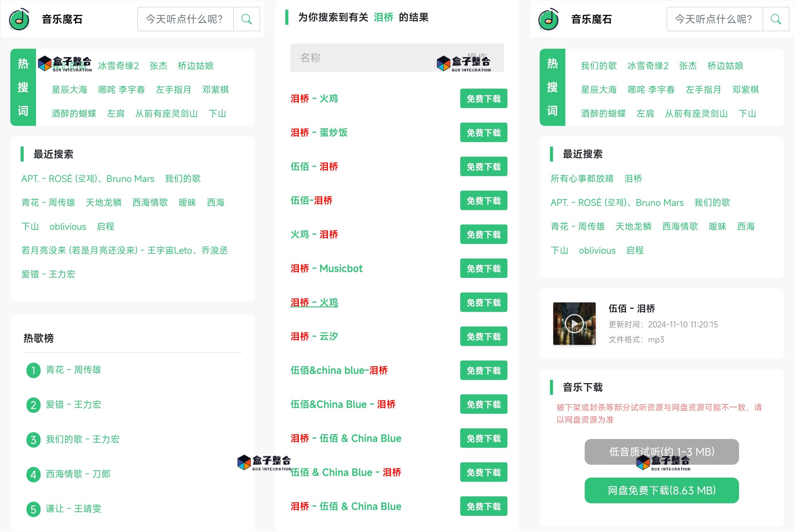Open 爱错 - 王力宏 in hot songs chart
Viewport: 794px width, 532px height.
point(73,404)
